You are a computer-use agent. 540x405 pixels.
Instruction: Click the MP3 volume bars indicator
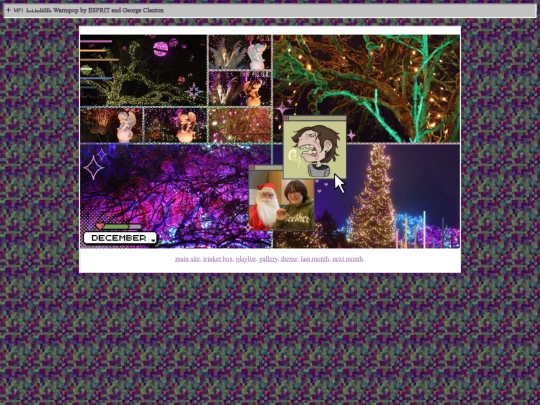tap(39, 10)
